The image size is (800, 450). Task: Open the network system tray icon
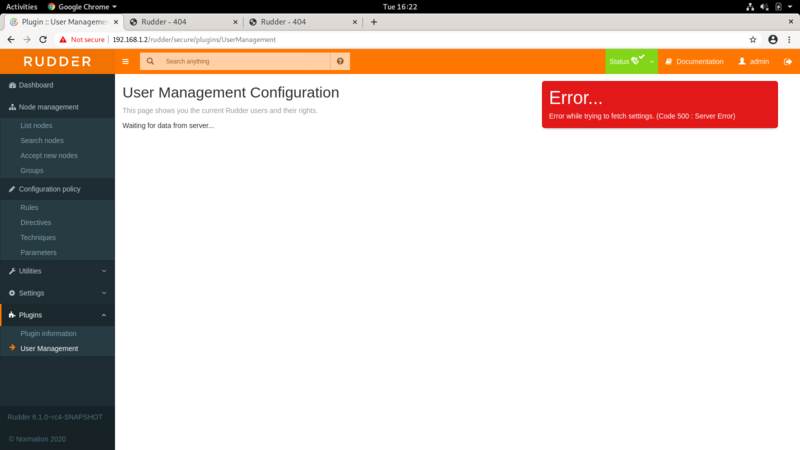749,7
